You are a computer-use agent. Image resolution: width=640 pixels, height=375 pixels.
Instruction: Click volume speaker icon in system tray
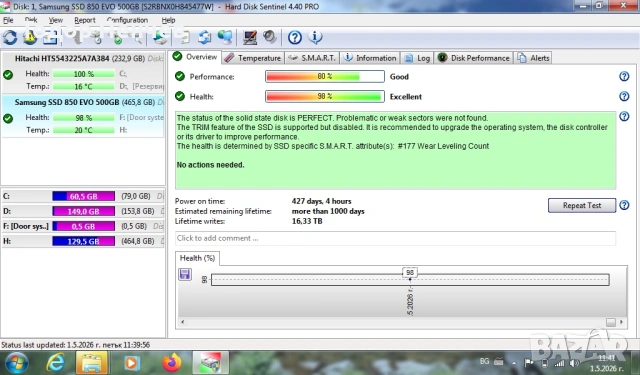click(x=573, y=363)
